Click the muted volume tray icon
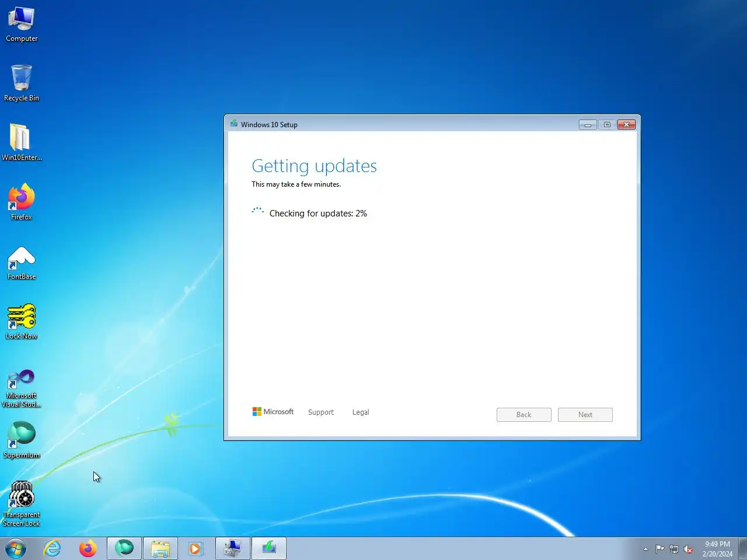Image resolution: width=747 pixels, height=560 pixels. click(688, 549)
